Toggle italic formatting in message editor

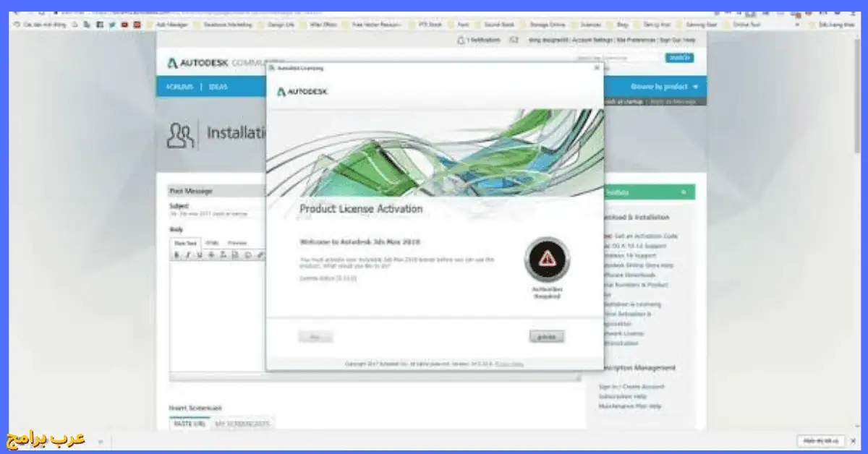point(188,254)
